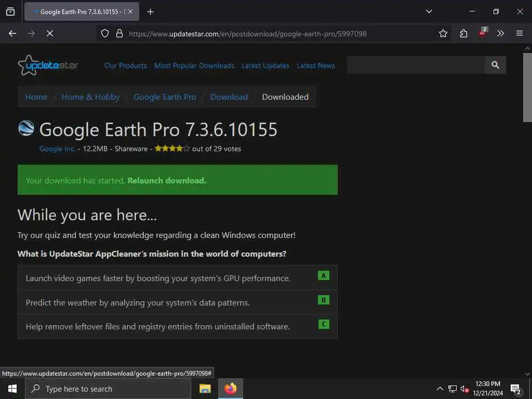Click the search magnifier button
532x399 pixels.
495,65
